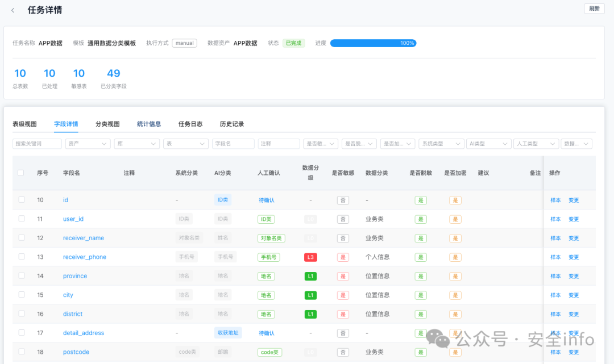Image resolution: width=614 pixels, height=364 pixels.
Task: Toggle the select-all checkbox in table header
Action: tap(21, 173)
